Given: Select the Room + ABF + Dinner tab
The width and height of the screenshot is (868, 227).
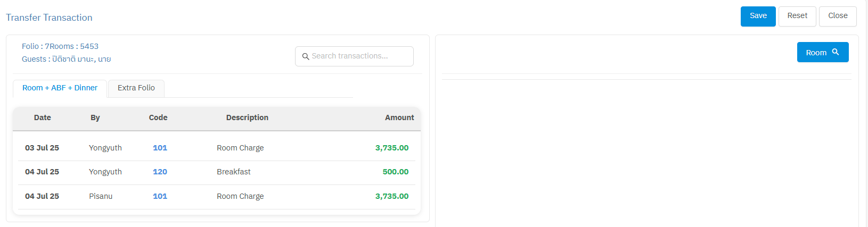Looking at the screenshot, I should [x=60, y=88].
